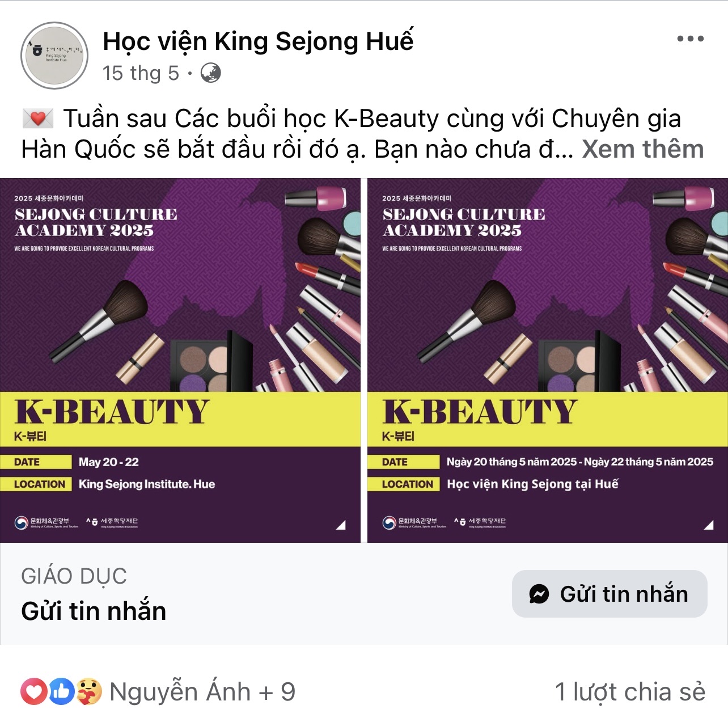Click the corner triangle on right poster
Screen dimensions: 728x722
(709, 525)
